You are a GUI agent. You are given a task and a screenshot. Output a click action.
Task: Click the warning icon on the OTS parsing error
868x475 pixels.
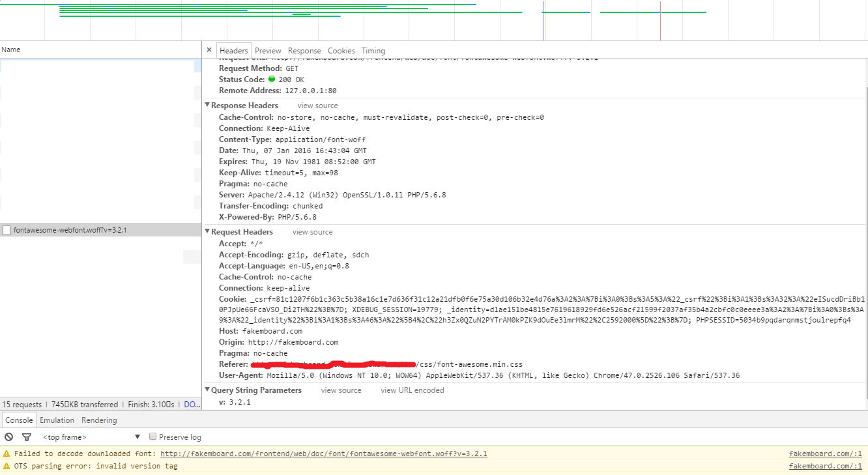pyautogui.click(x=7, y=466)
